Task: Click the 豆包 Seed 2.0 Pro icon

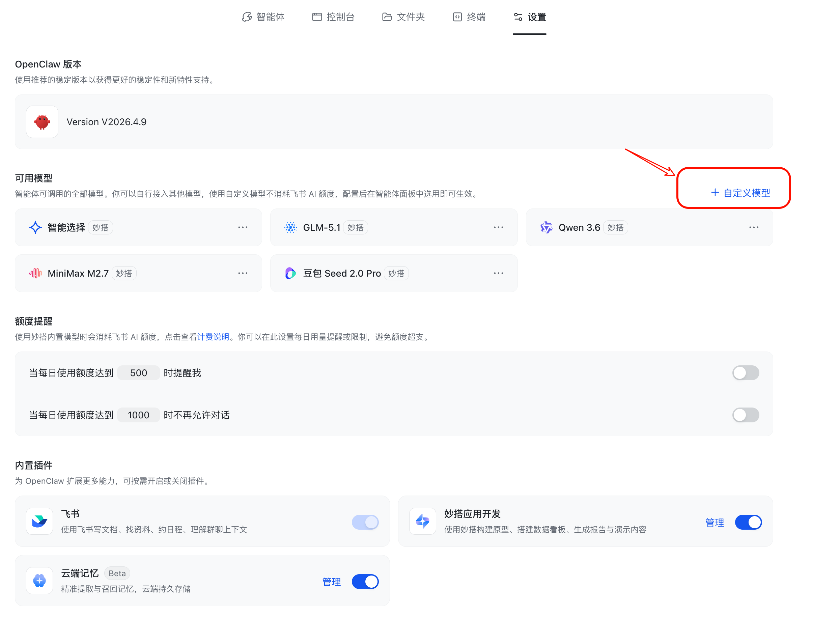Action: [x=290, y=273]
